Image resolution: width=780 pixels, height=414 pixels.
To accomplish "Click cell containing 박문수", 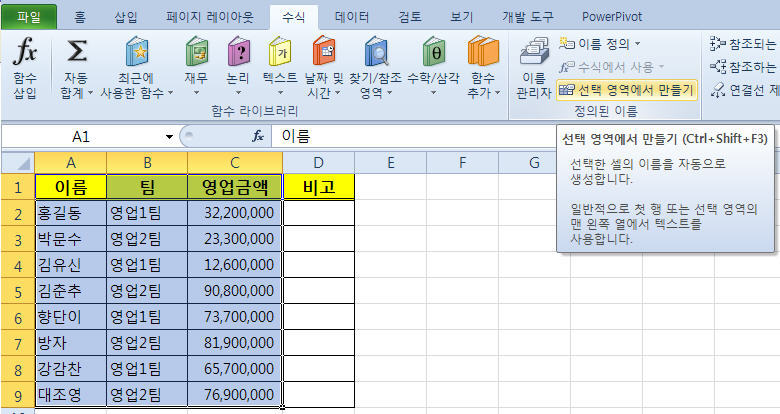I will coord(71,239).
